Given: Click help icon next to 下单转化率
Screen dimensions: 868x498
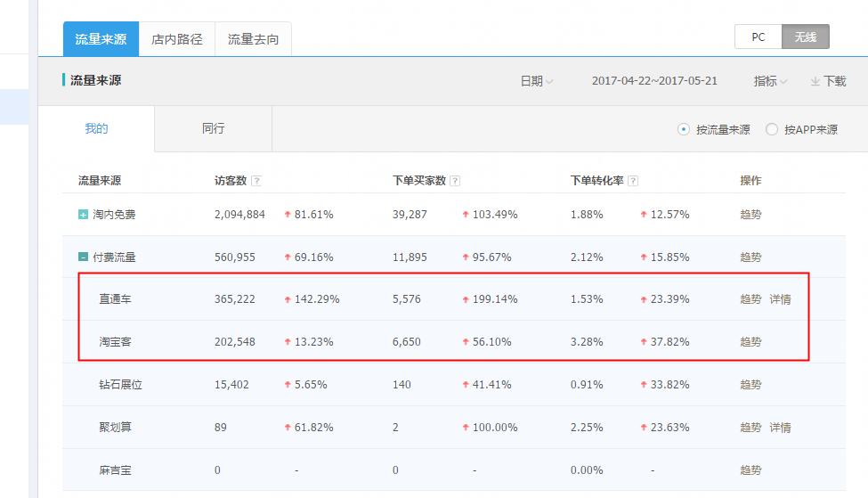Looking at the screenshot, I should 633,181.
